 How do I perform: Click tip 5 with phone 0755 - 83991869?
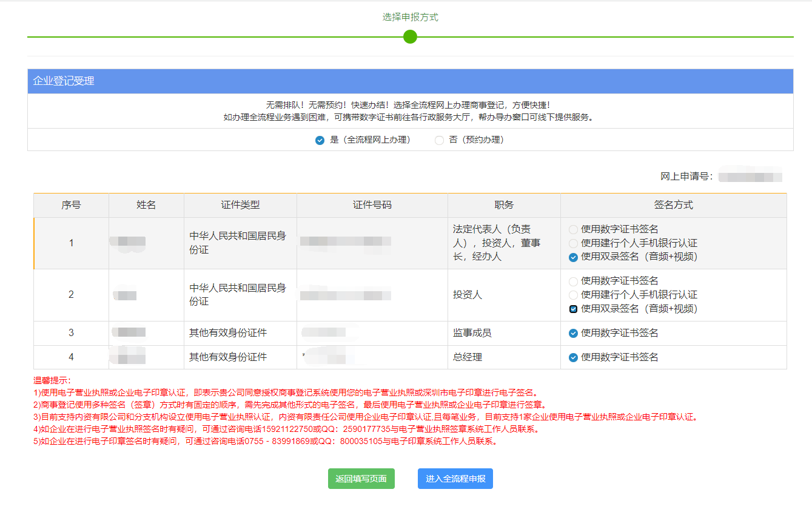click(x=266, y=441)
